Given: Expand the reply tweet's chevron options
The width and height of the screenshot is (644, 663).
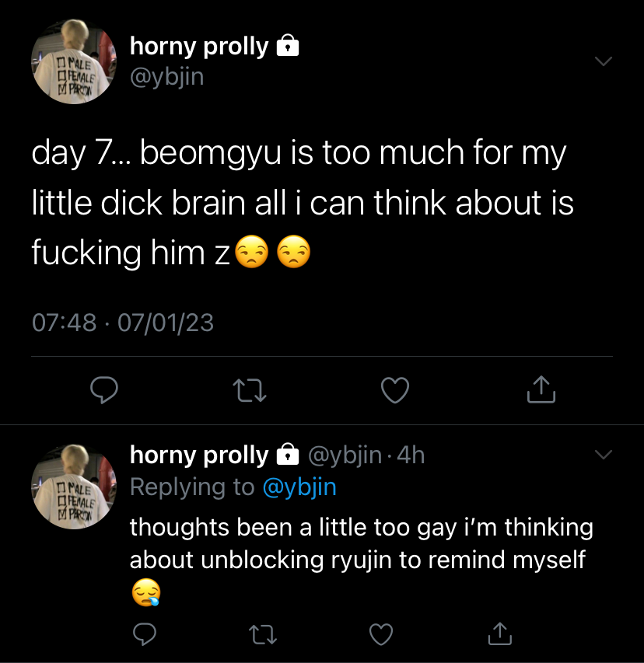Looking at the screenshot, I should coord(604,455).
